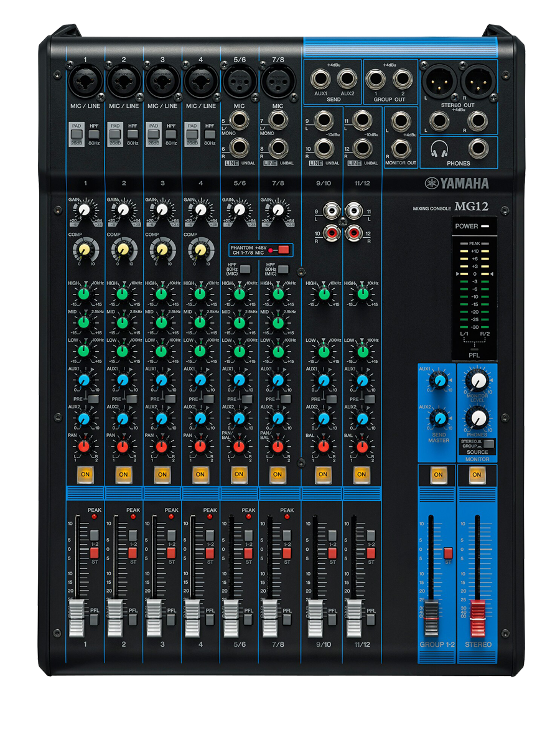Click the L/R level meter display
This screenshot has height=747, width=560.
474,288
